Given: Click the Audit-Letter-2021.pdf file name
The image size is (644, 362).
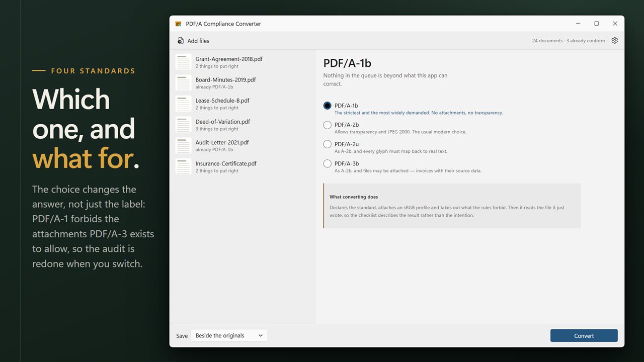Looking at the screenshot, I should (222, 142).
